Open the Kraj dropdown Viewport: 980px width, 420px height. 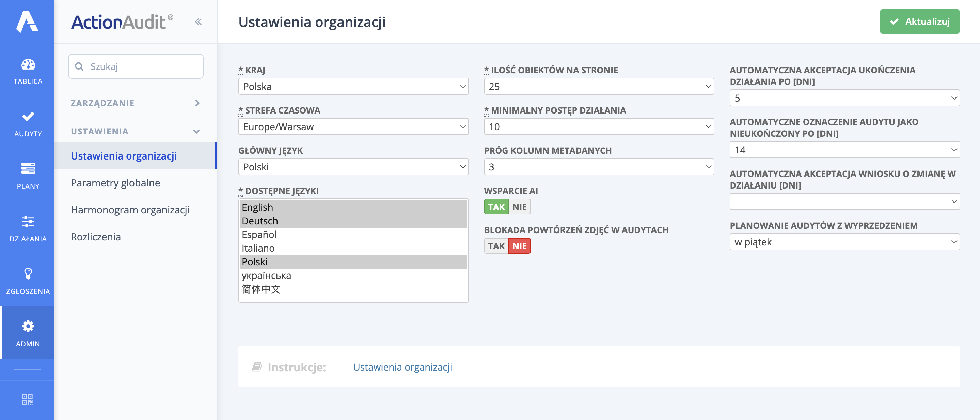(353, 87)
